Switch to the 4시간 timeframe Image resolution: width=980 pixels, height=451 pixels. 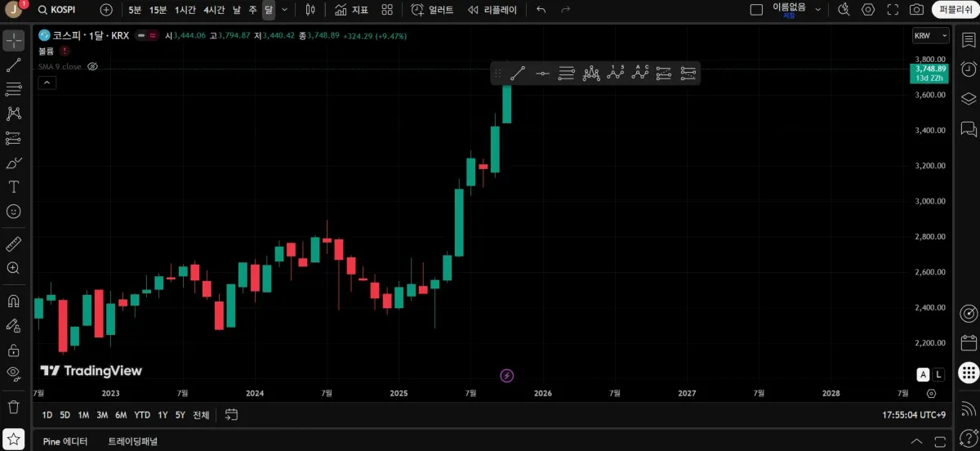tap(215, 10)
